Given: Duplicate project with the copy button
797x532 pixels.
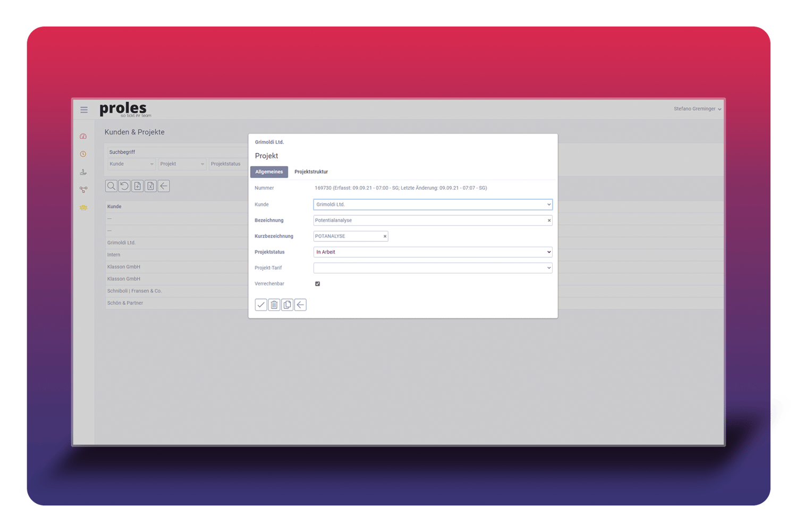Looking at the screenshot, I should point(287,305).
